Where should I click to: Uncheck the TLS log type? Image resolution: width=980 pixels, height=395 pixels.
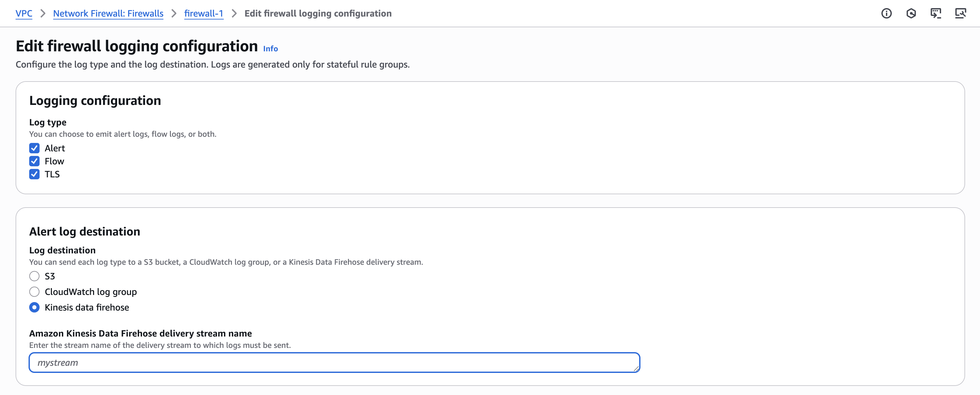point(34,174)
